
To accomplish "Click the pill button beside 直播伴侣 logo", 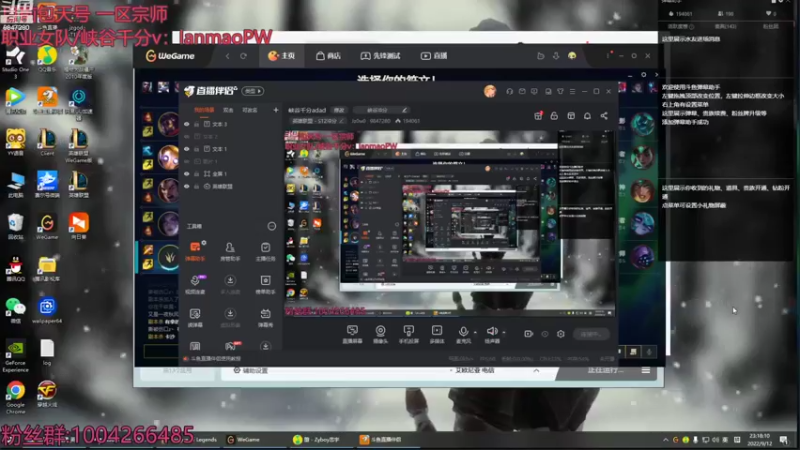I will [x=253, y=91].
